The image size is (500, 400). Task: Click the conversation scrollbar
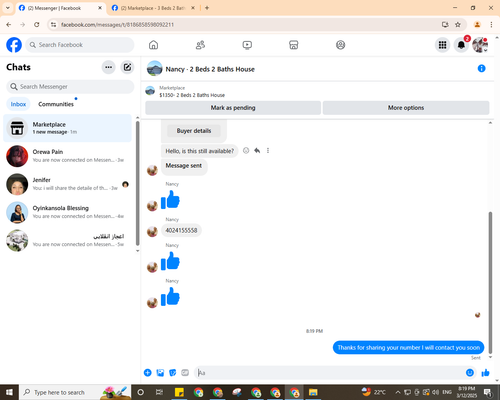tap(490, 282)
